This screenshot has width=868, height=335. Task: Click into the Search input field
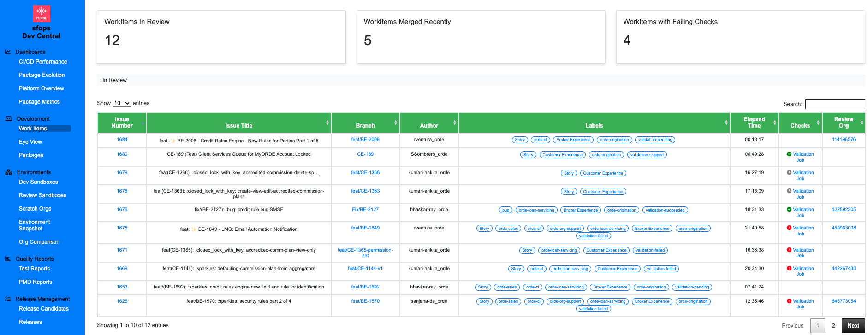835,104
